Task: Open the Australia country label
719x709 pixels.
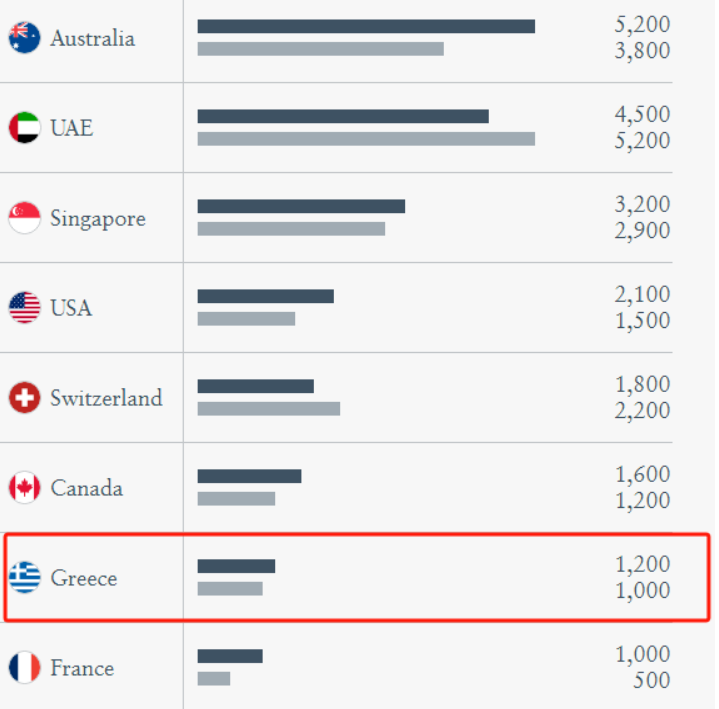Action: pyautogui.click(x=93, y=38)
